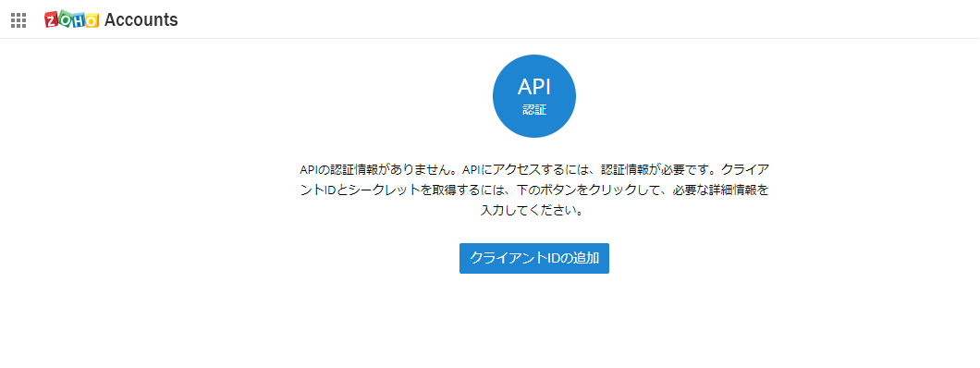The height and width of the screenshot is (368, 980).
Task: Click the Zoho logo
Action: [x=71, y=20]
